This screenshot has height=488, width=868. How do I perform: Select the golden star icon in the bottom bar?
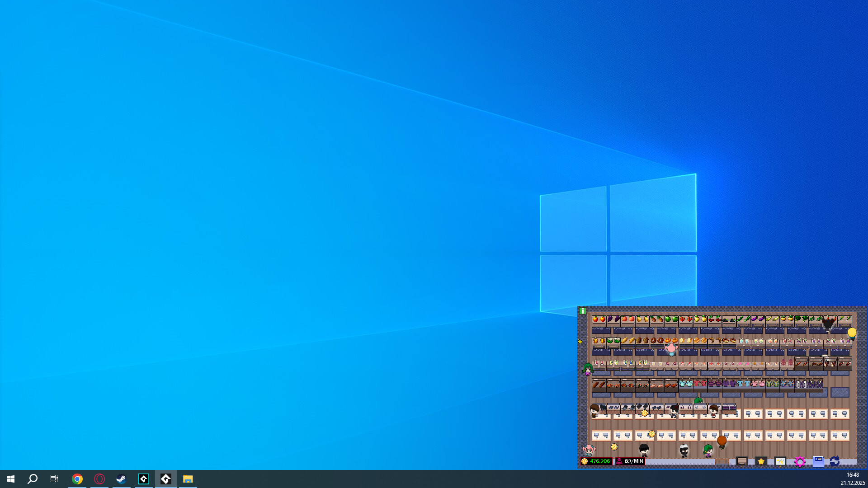[x=761, y=461]
